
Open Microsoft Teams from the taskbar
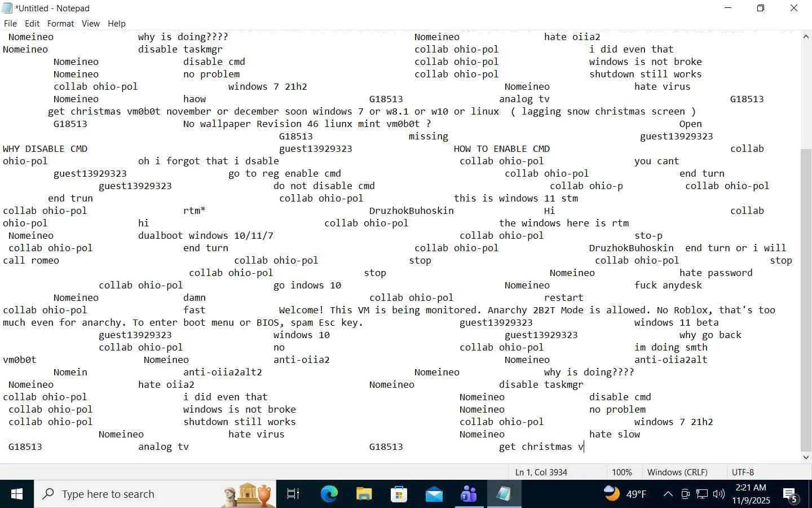(x=469, y=494)
